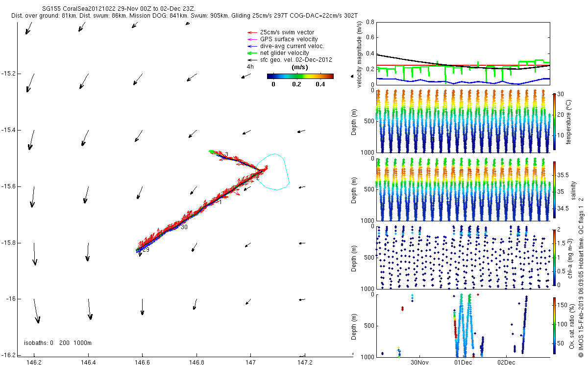Screen dimensions: 588x368
Task: Click the 35.5 salinity colorbar tick
Action: coord(563,175)
